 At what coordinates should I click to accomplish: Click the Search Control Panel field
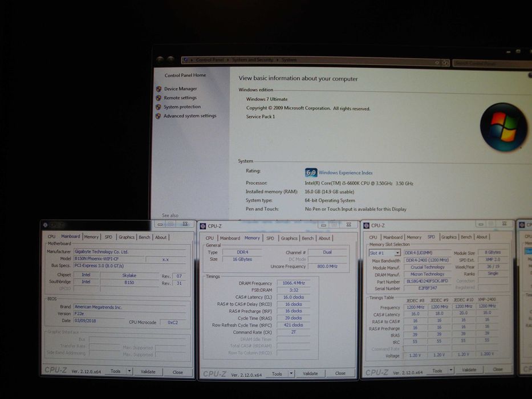click(x=492, y=63)
